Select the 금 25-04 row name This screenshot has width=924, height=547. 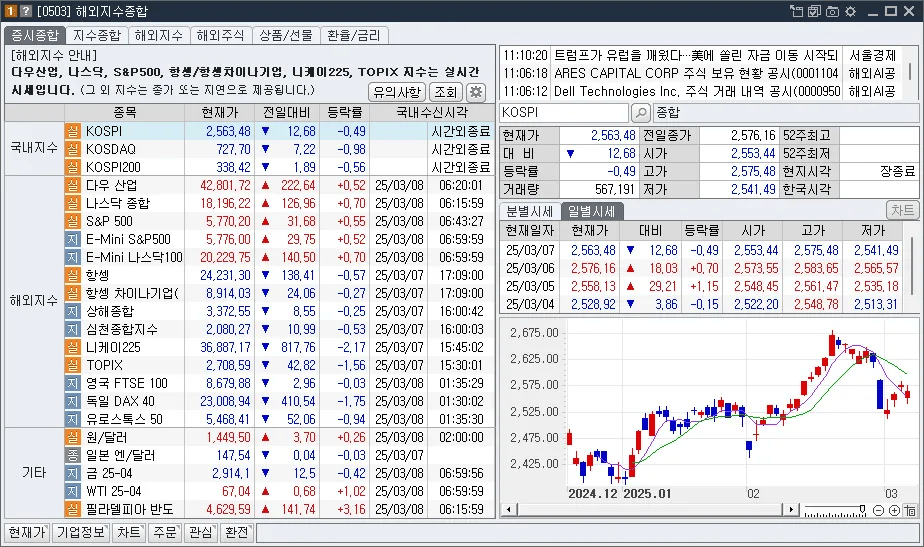point(109,473)
